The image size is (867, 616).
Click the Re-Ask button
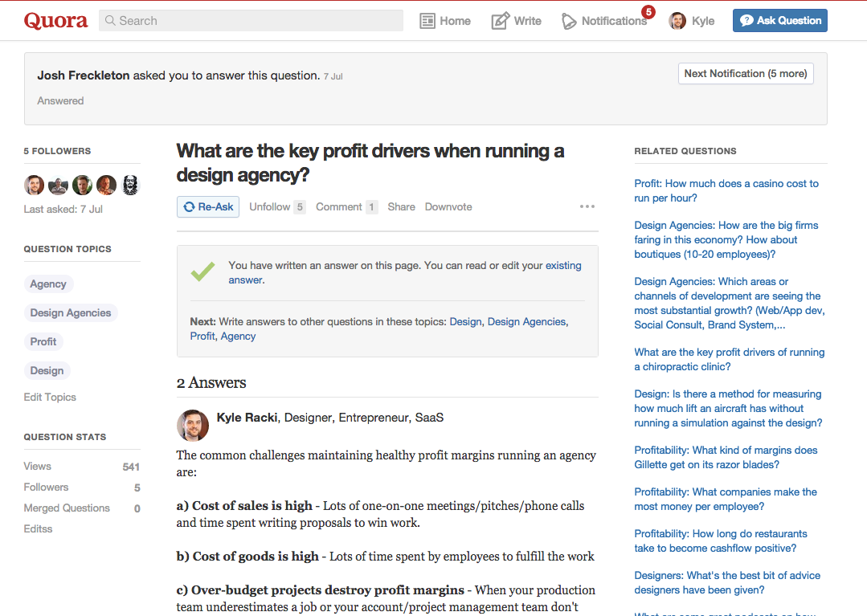point(208,206)
